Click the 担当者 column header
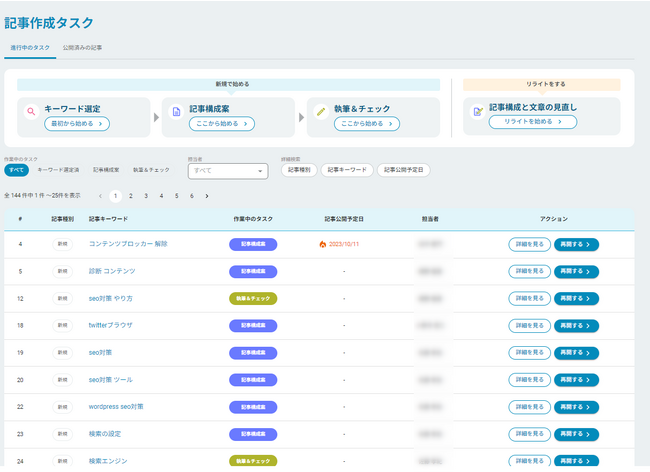 (430, 219)
